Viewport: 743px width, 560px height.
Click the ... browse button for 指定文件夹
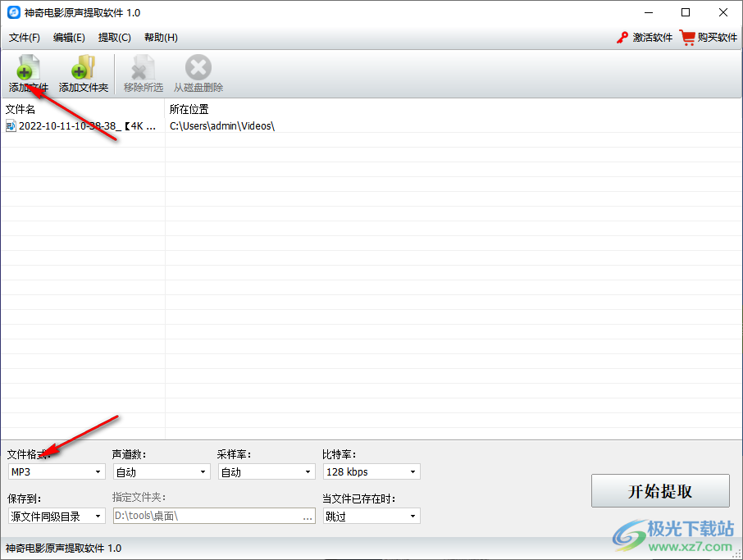pyautogui.click(x=307, y=516)
